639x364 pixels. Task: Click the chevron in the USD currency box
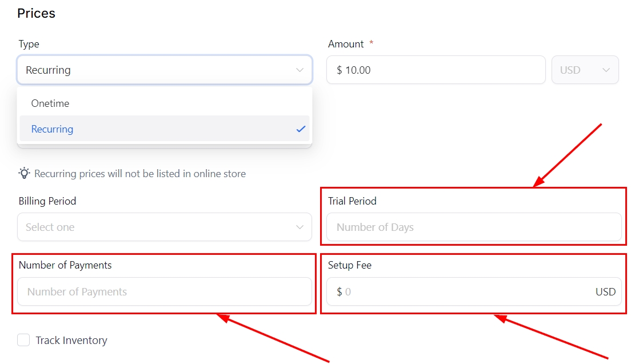[x=606, y=70]
